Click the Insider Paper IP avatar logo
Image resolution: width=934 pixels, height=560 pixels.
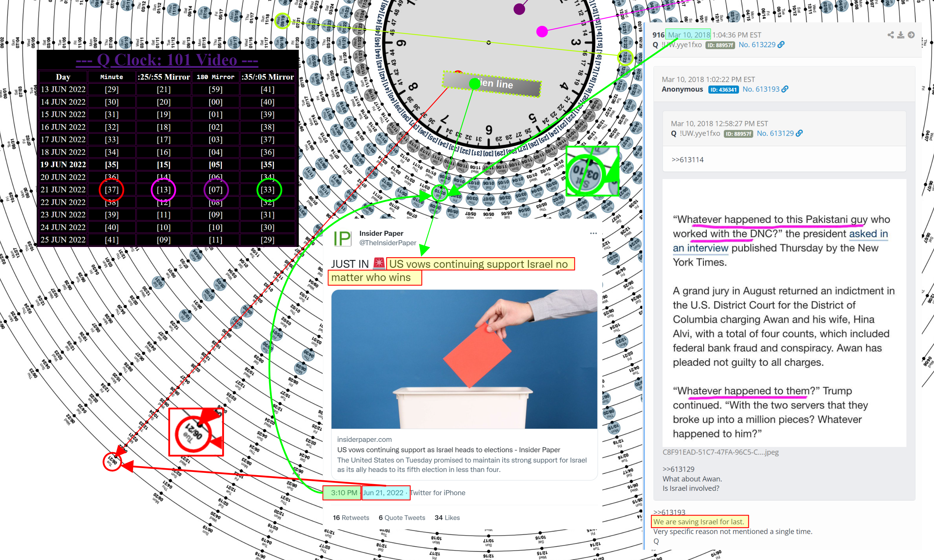(342, 238)
